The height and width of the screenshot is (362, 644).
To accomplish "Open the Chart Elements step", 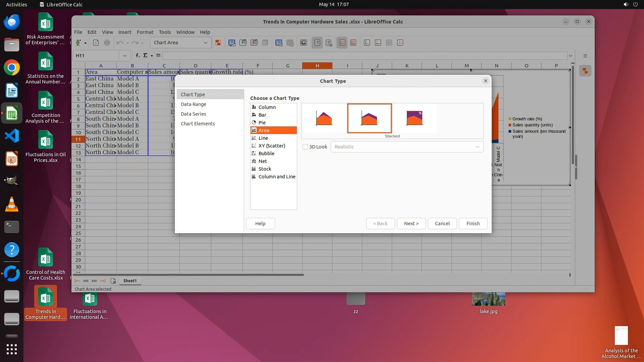I will pyautogui.click(x=198, y=124).
